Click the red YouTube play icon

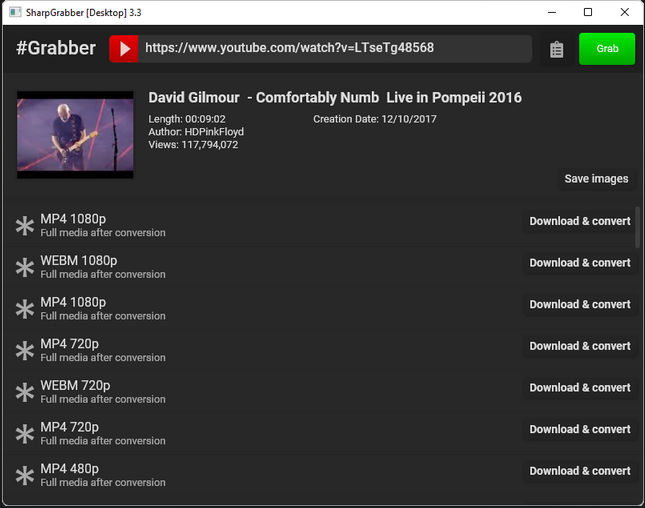tap(124, 49)
